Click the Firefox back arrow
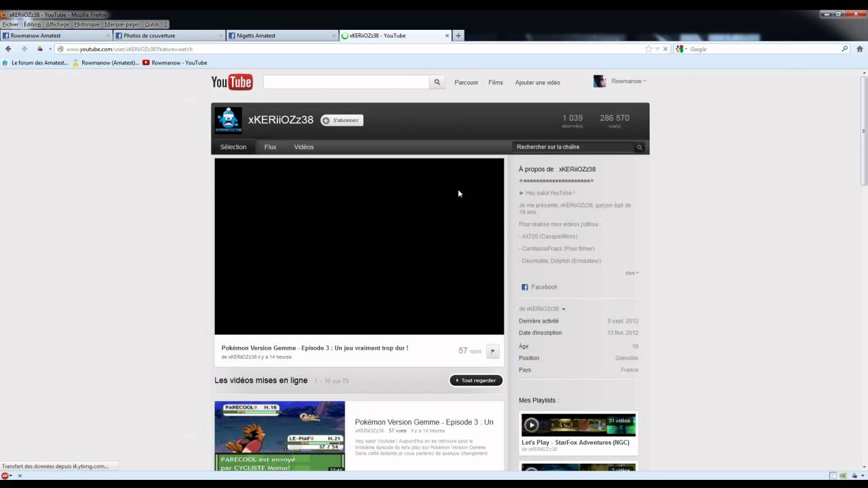This screenshot has height=488, width=868. [8, 49]
